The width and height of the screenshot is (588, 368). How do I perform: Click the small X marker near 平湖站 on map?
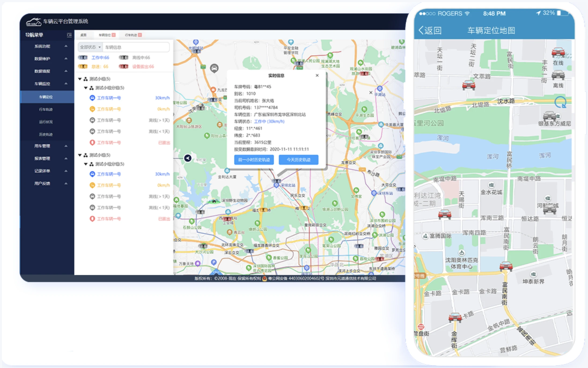[371, 92]
